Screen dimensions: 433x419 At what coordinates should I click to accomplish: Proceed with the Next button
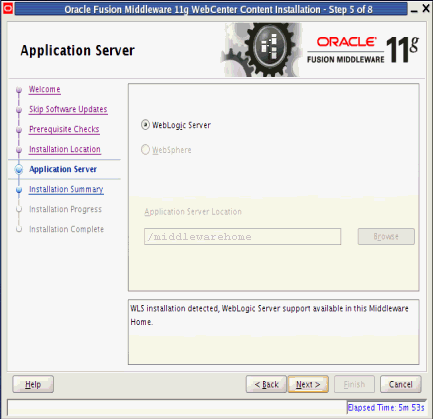[x=308, y=384]
